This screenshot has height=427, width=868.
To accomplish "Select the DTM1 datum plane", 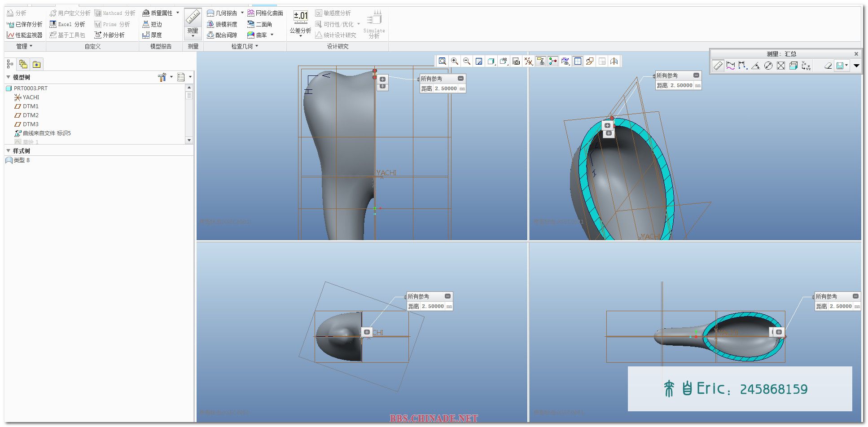I will 31,106.
